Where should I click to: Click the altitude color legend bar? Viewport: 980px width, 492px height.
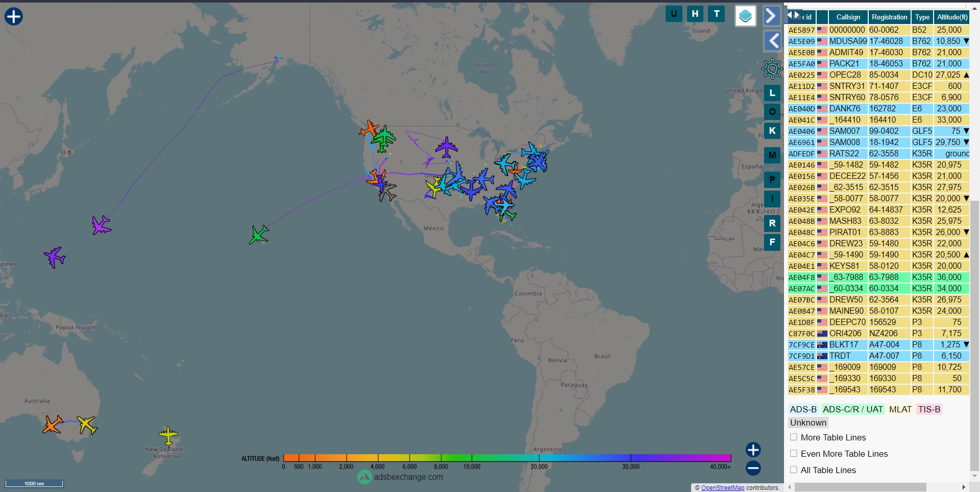pyautogui.click(x=507, y=458)
